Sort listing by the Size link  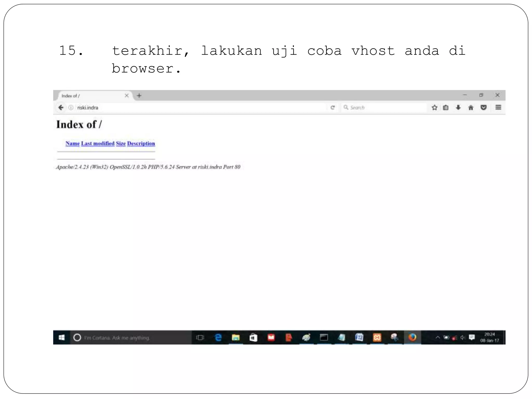[121, 143]
